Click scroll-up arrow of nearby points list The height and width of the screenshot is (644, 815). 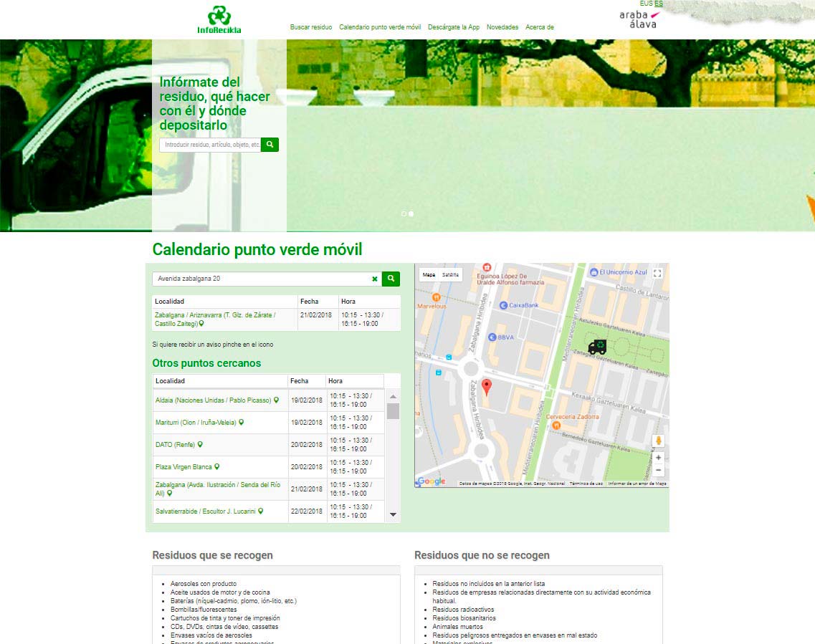pos(393,396)
